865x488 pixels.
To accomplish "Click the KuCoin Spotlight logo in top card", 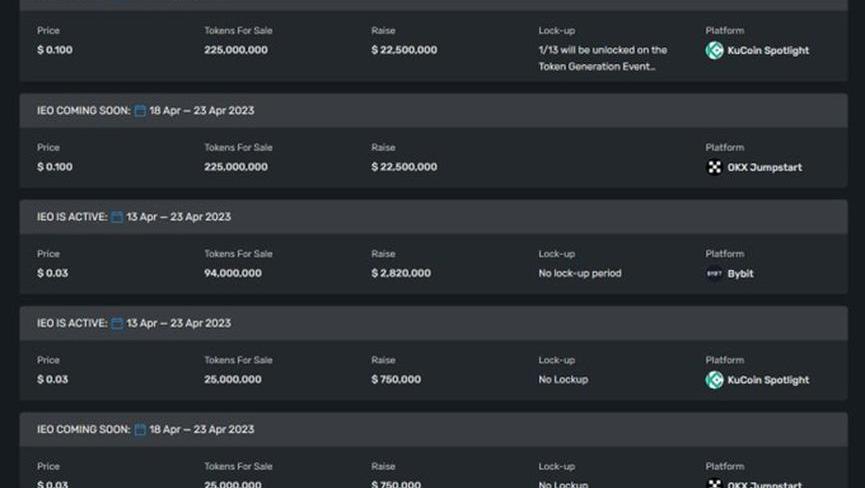I will click(x=714, y=50).
